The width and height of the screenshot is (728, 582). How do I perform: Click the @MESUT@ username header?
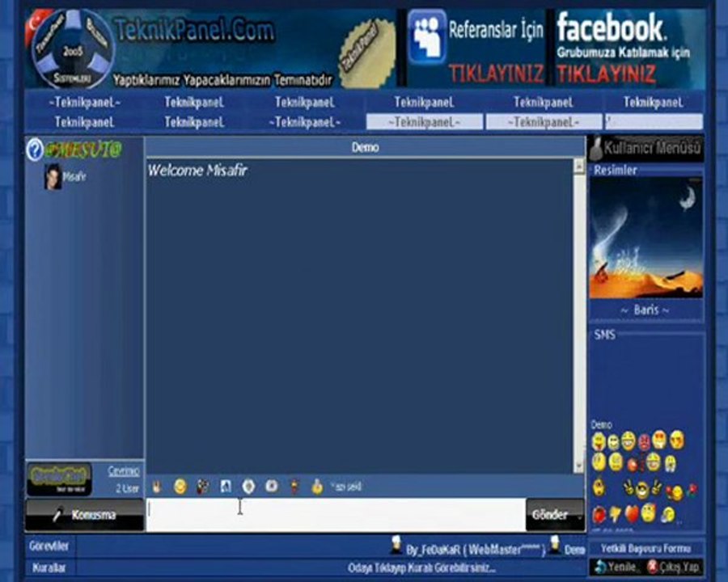[x=83, y=150]
